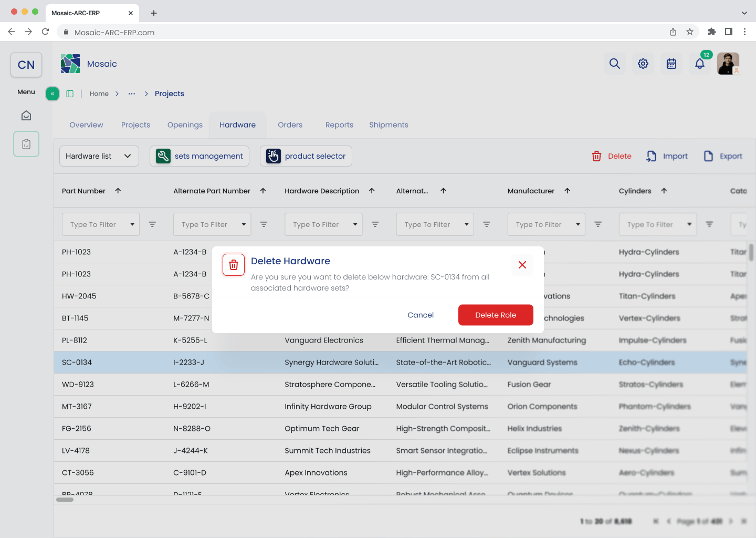Screen dimensions: 756x538
Task: Open the calendar icon in header
Action: (x=671, y=64)
